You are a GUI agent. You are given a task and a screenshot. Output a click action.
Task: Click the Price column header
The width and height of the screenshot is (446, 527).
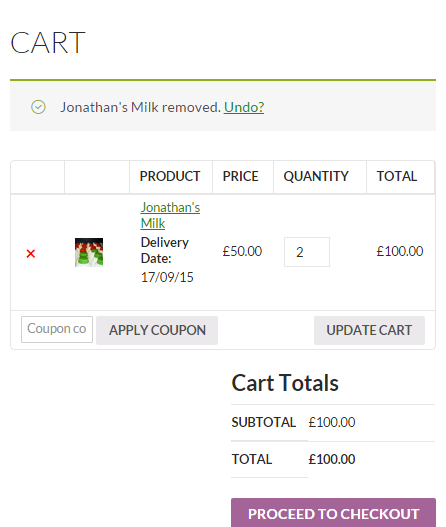(x=241, y=176)
